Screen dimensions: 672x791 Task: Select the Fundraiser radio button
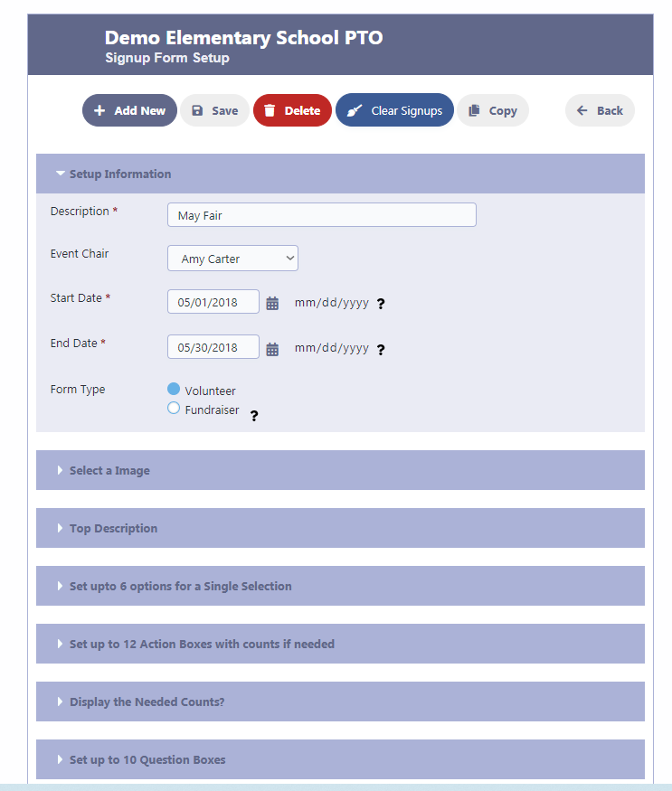click(174, 408)
